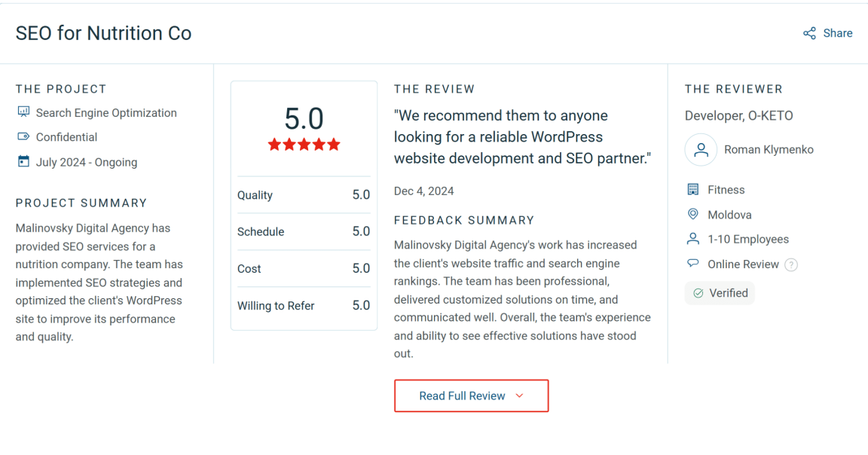Open the Online Review help tooltip
The width and height of the screenshot is (868, 455).
(x=791, y=264)
